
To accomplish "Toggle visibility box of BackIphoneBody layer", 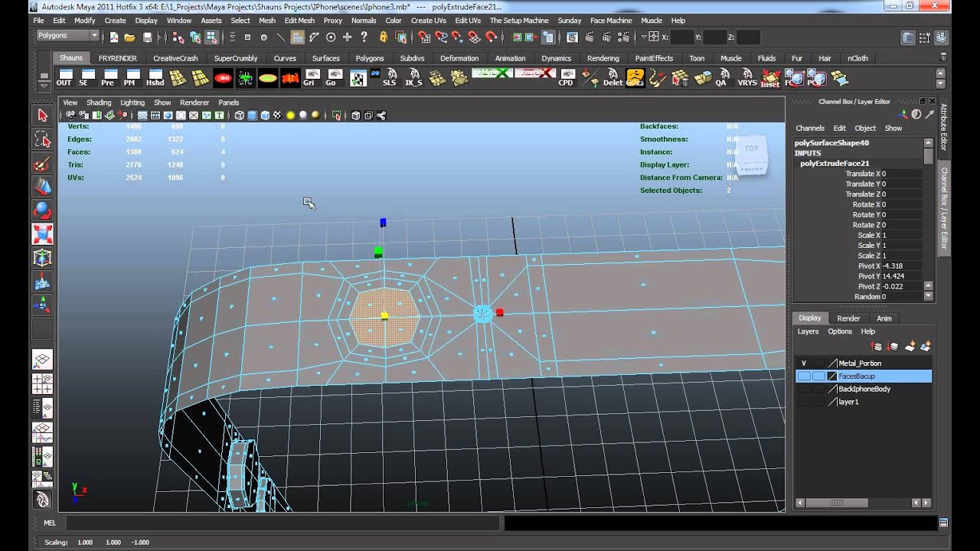I will click(x=804, y=389).
